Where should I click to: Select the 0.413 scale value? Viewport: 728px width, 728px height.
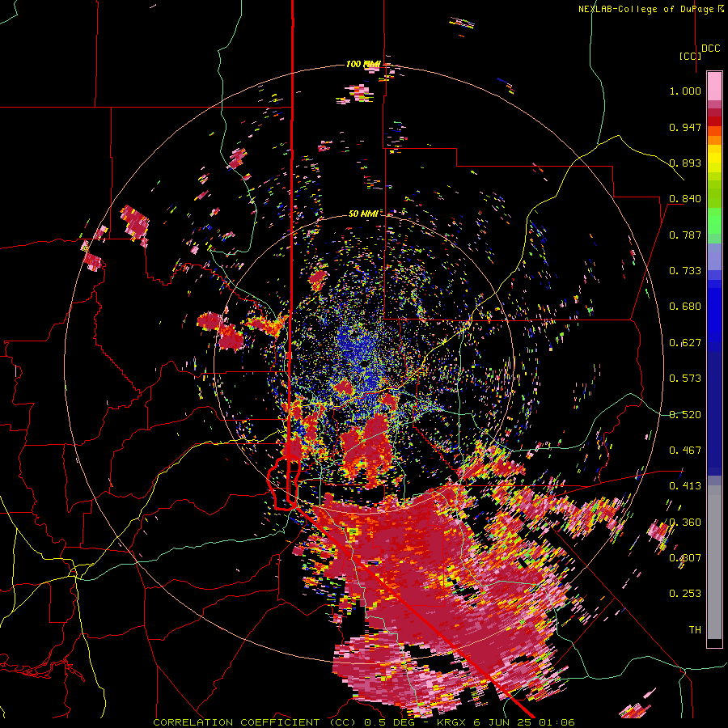click(x=685, y=486)
